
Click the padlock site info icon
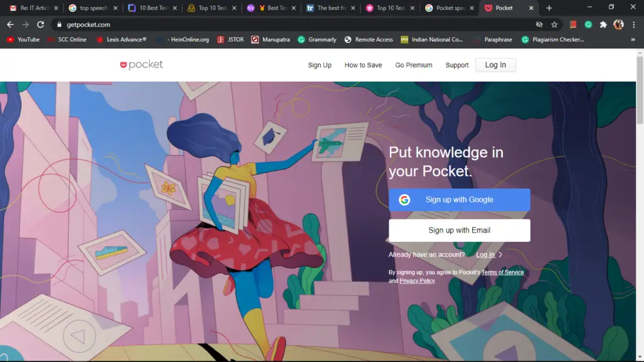(59, 25)
